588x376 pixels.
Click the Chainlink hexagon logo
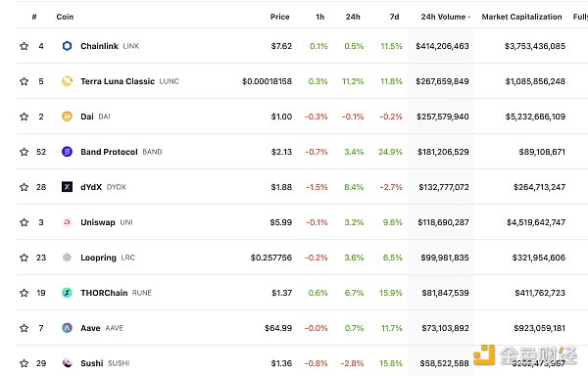coord(67,46)
